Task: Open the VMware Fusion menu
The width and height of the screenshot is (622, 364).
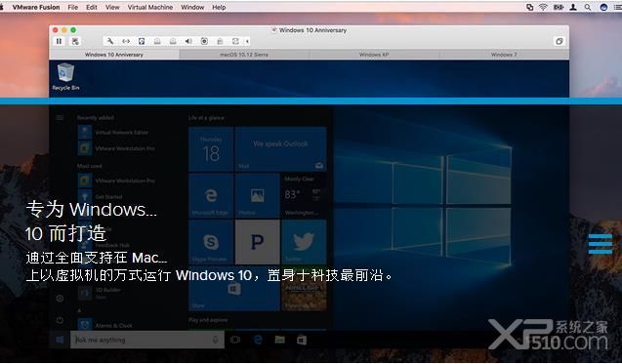Action: point(36,7)
